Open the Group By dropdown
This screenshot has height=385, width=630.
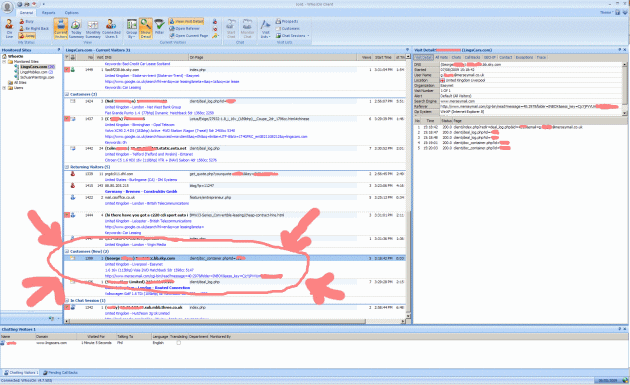pyautogui.click(x=132, y=29)
